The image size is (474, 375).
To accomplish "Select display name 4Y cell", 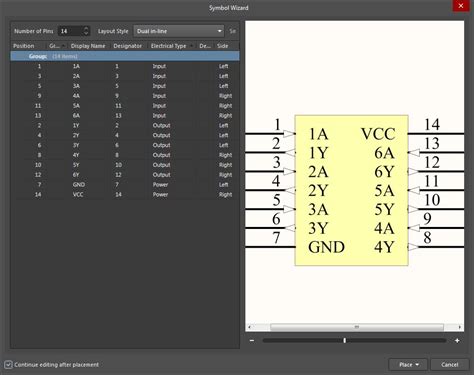I will pyautogui.click(x=76, y=155).
